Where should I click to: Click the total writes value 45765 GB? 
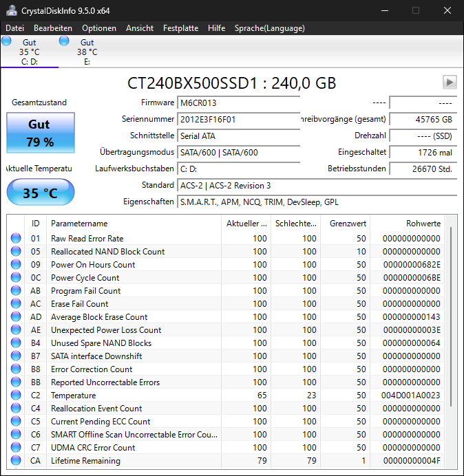tap(423, 119)
